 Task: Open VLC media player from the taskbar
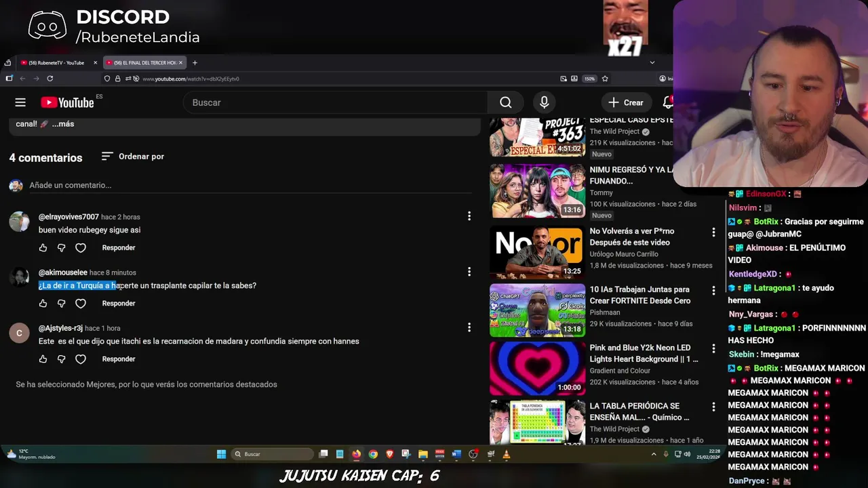point(507,454)
